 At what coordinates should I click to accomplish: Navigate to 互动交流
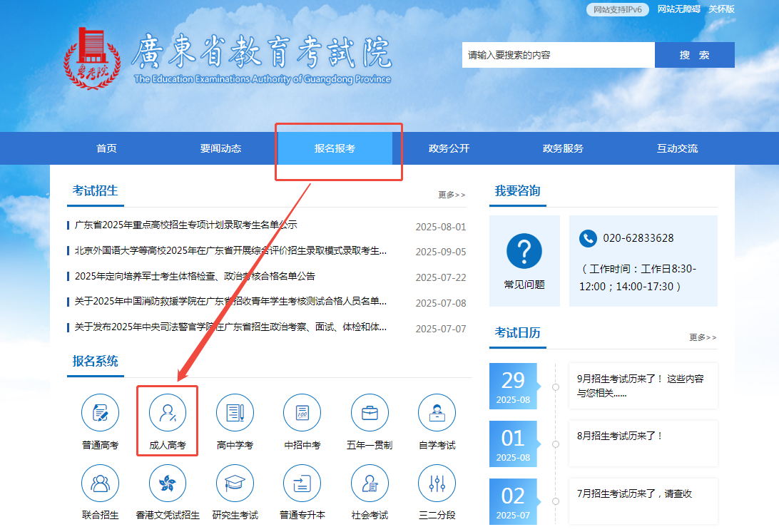coord(677,148)
